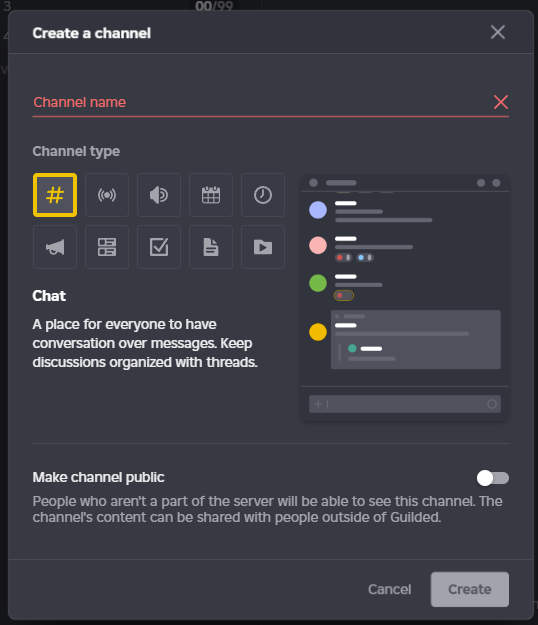Click the Channel type heading
This screenshot has width=538, height=625.
point(76,151)
